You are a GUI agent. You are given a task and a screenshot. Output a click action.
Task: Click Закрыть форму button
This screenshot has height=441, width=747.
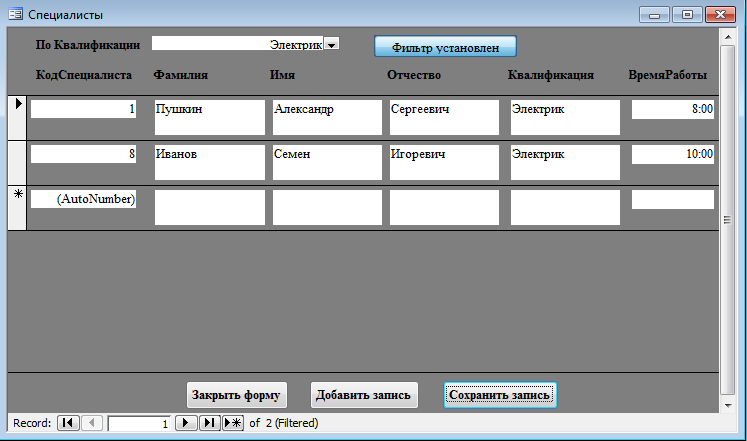pyautogui.click(x=237, y=395)
